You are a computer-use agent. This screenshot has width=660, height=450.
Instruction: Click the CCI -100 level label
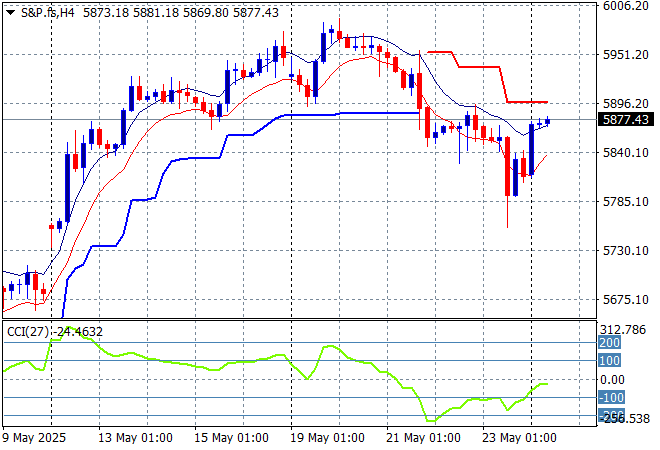tap(609, 398)
